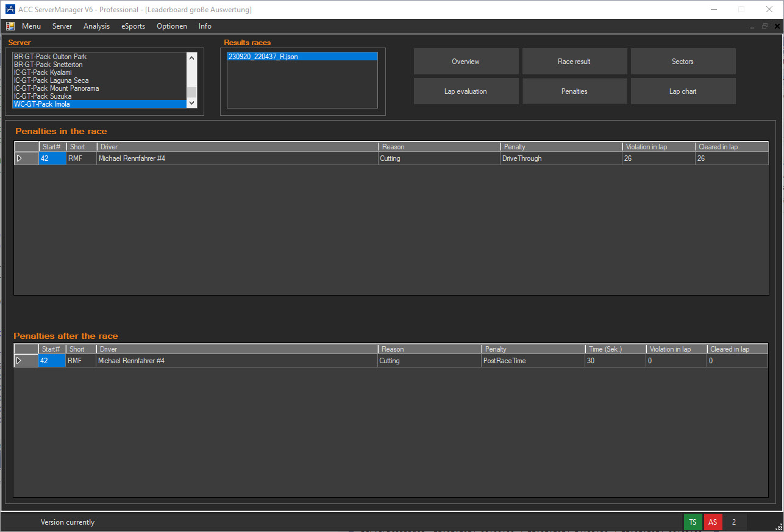Sort by Violation in lap column header
Viewport: 784px width, 532px height.
click(658, 147)
